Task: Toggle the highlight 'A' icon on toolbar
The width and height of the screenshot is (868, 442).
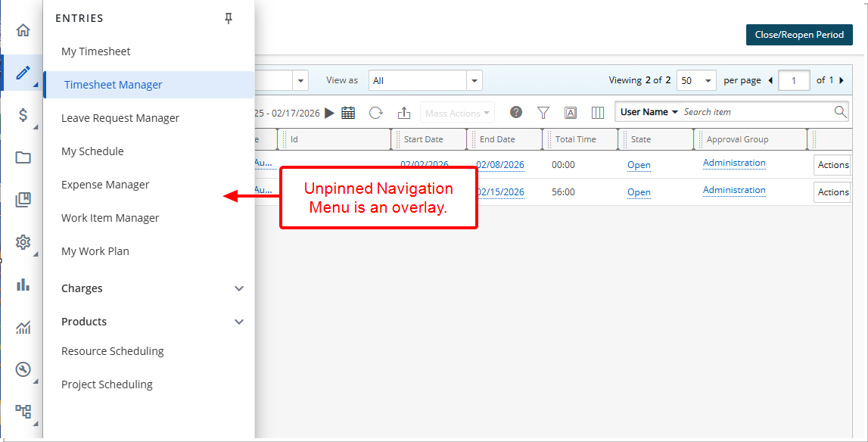Action: [571, 112]
